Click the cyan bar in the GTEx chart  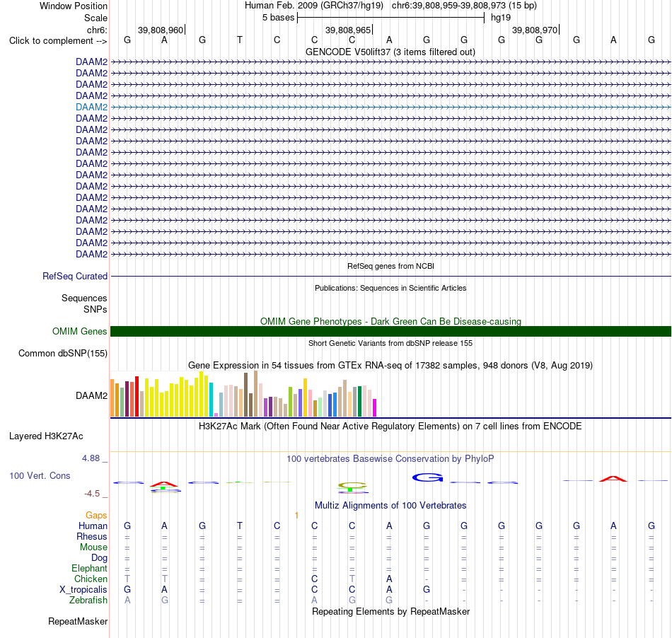pyautogui.click(x=211, y=400)
